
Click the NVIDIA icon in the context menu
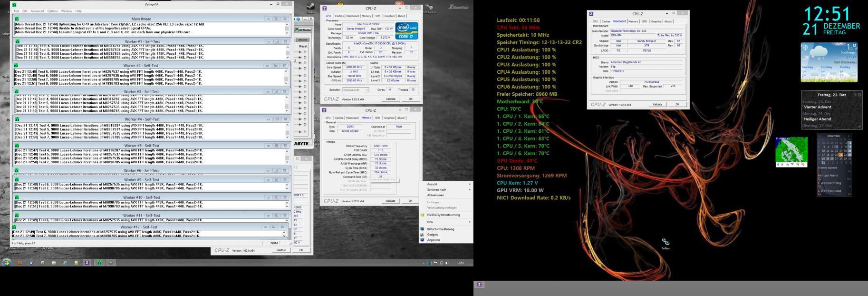pyautogui.click(x=422, y=215)
